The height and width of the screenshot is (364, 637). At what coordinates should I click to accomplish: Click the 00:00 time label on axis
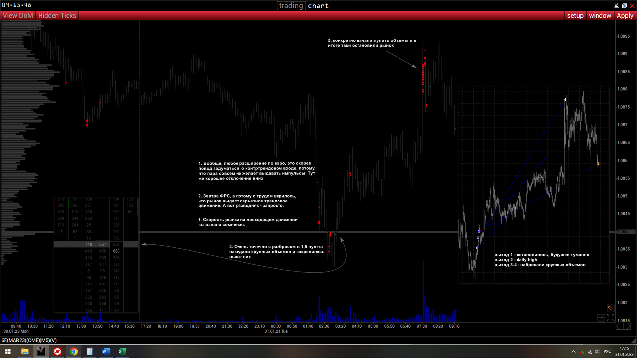tap(276, 326)
